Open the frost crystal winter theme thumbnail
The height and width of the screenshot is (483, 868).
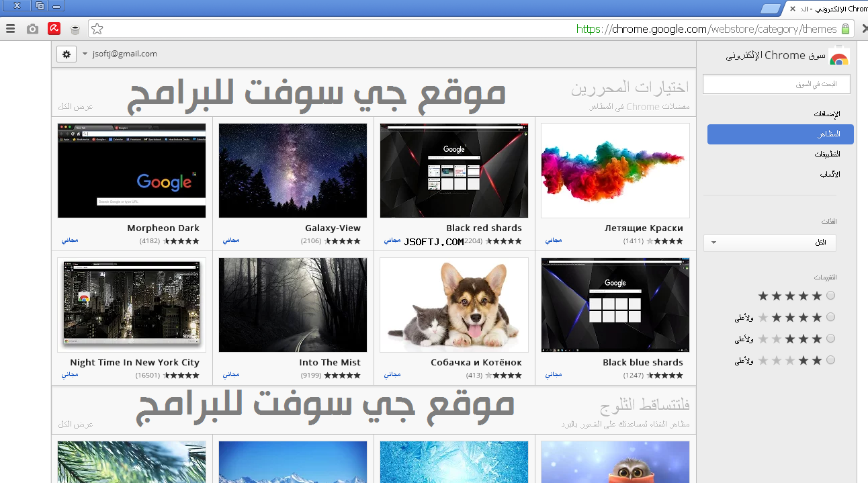tap(454, 462)
